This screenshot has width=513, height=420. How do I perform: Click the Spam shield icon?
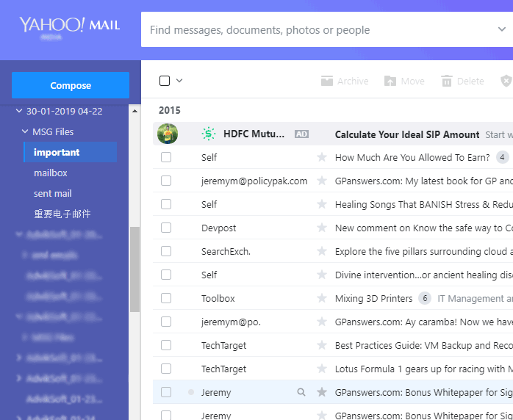pyautogui.click(x=506, y=82)
